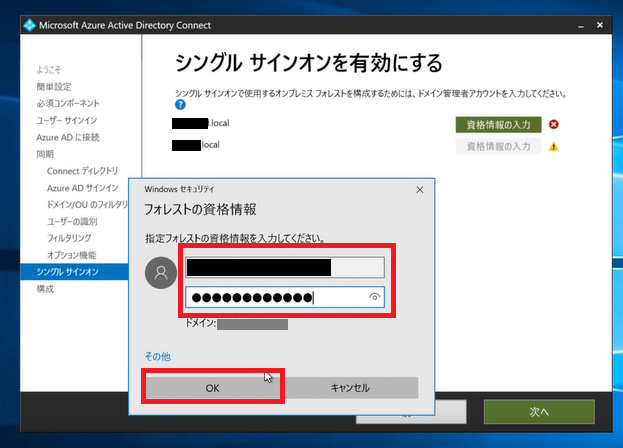Confirm credentials with the OK button
The height and width of the screenshot is (448, 623).
pyautogui.click(x=213, y=388)
